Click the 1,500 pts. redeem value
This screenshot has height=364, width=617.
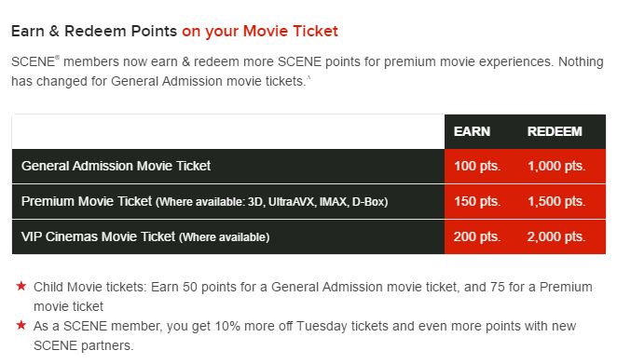tap(556, 201)
